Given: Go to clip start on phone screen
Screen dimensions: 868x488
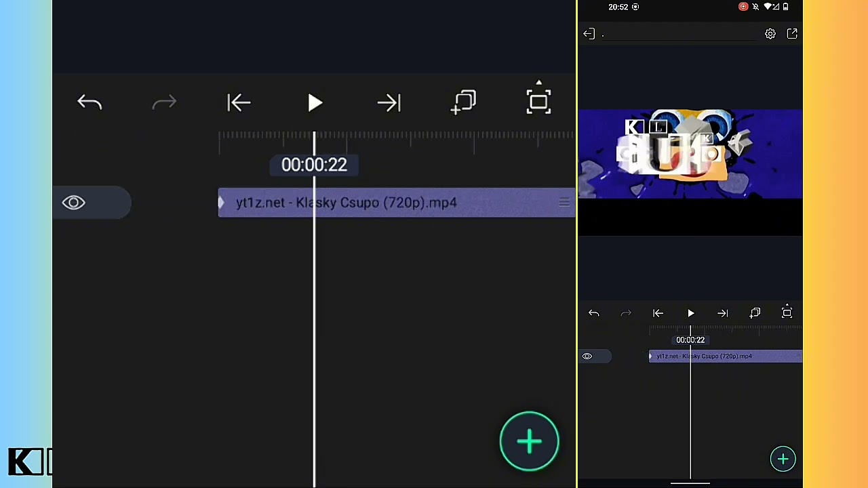Looking at the screenshot, I should 658,313.
